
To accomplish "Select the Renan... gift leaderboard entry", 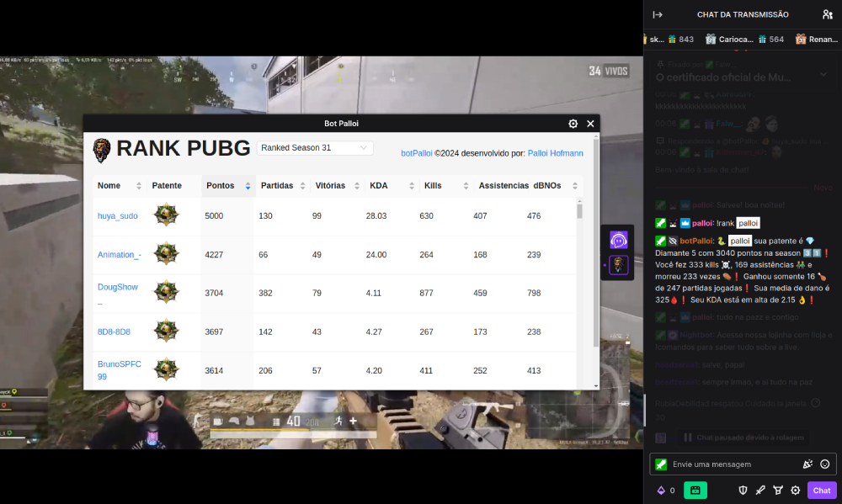I will click(817, 40).
